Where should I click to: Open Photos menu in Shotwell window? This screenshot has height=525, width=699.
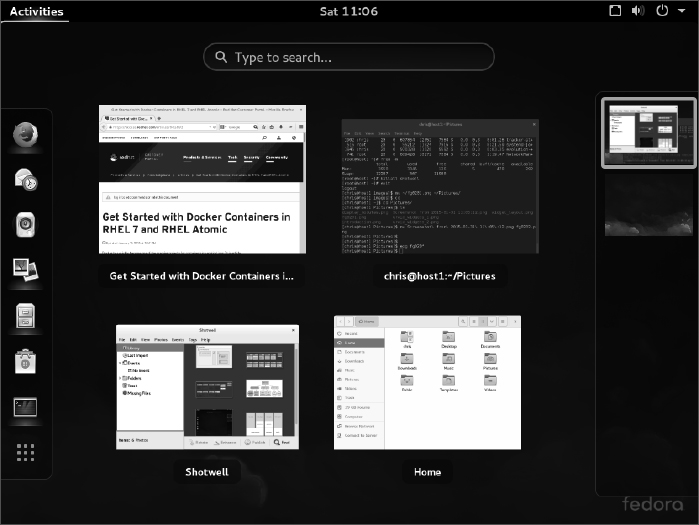[x=161, y=340]
